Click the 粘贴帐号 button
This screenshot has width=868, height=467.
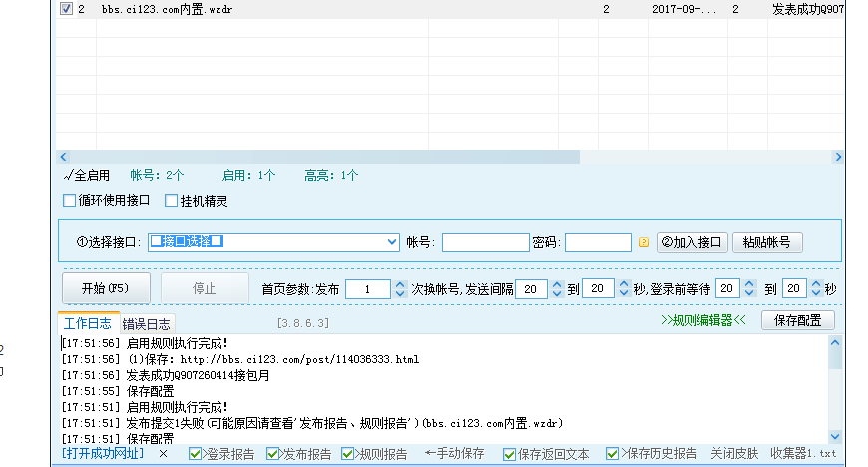[x=767, y=242]
